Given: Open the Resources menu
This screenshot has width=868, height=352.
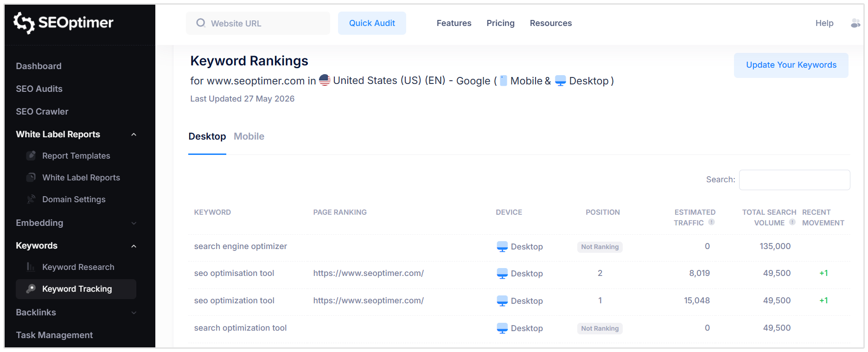Looking at the screenshot, I should tap(551, 23).
